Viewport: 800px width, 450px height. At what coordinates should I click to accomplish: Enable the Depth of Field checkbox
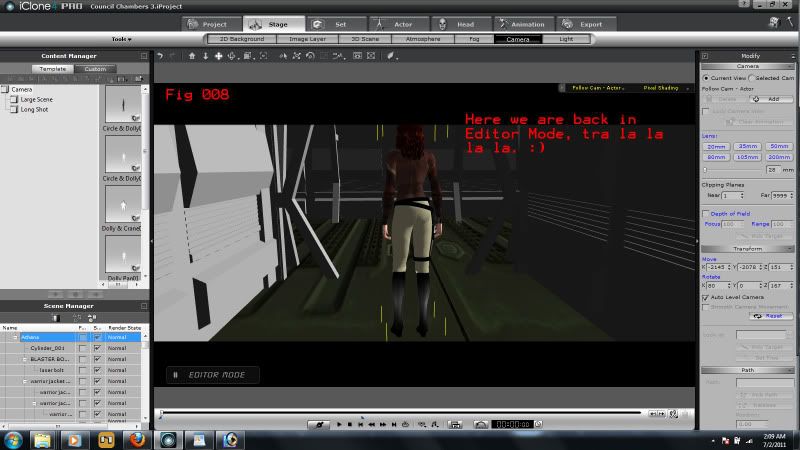(706, 214)
